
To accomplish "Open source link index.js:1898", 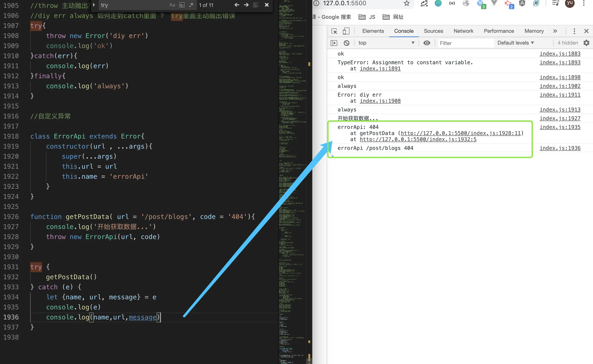I will coord(560,77).
